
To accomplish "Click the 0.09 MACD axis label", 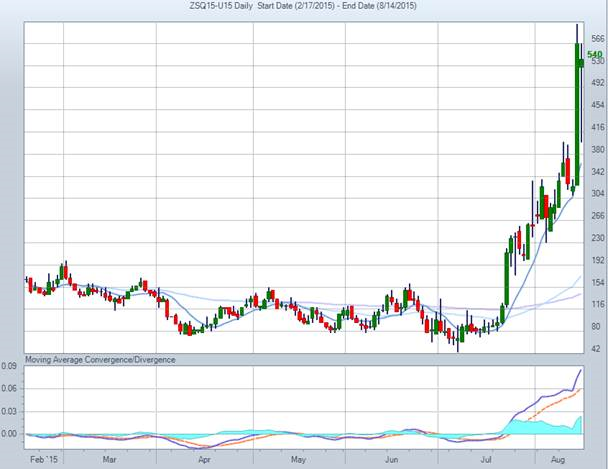I will pyautogui.click(x=10, y=366).
